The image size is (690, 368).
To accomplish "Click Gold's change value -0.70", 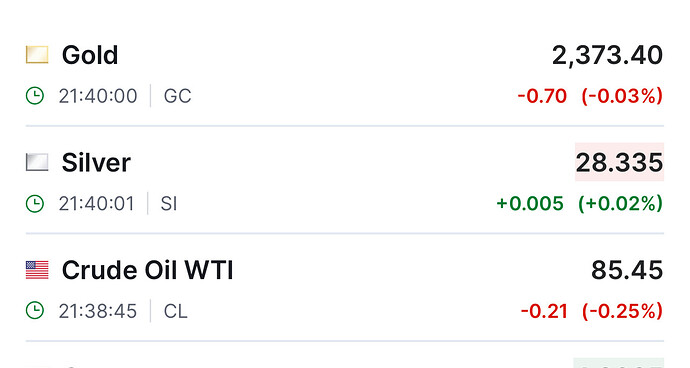I will coord(542,96).
